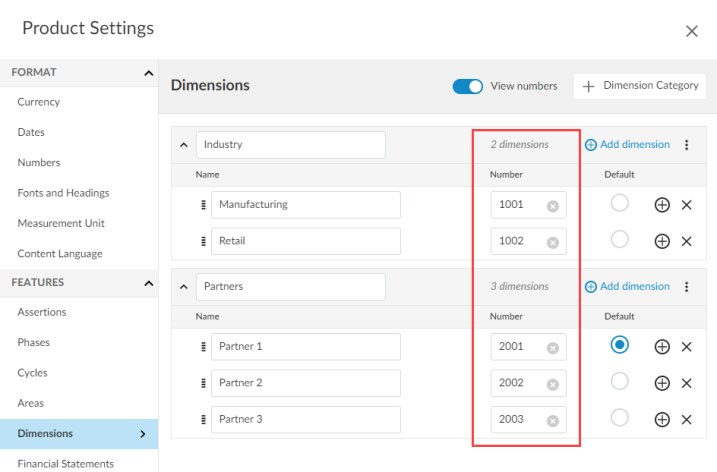Viewport: 717px width, 472px height.
Task: Collapse the FORMAT sidebar section
Action: tap(148, 73)
